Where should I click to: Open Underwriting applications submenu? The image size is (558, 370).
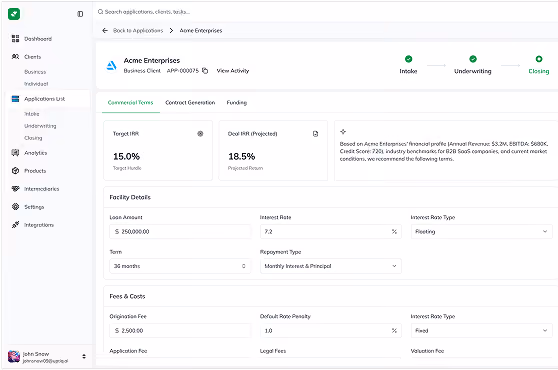coord(40,126)
